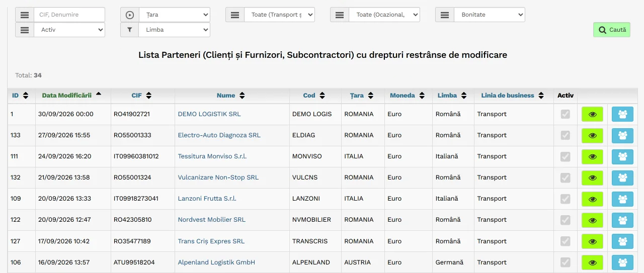
Task: Sort table by ID column
Action: point(21,96)
